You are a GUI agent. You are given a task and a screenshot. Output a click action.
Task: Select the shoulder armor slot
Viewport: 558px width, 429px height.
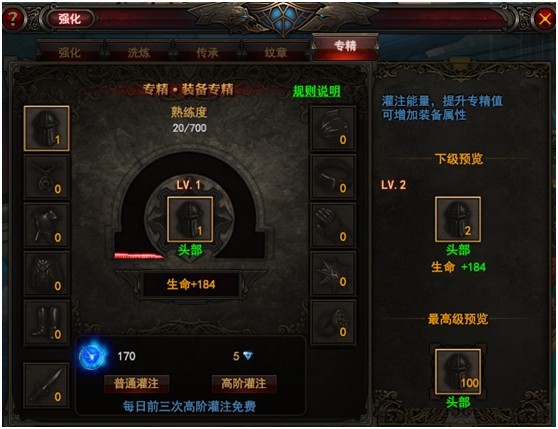[47, 225]
